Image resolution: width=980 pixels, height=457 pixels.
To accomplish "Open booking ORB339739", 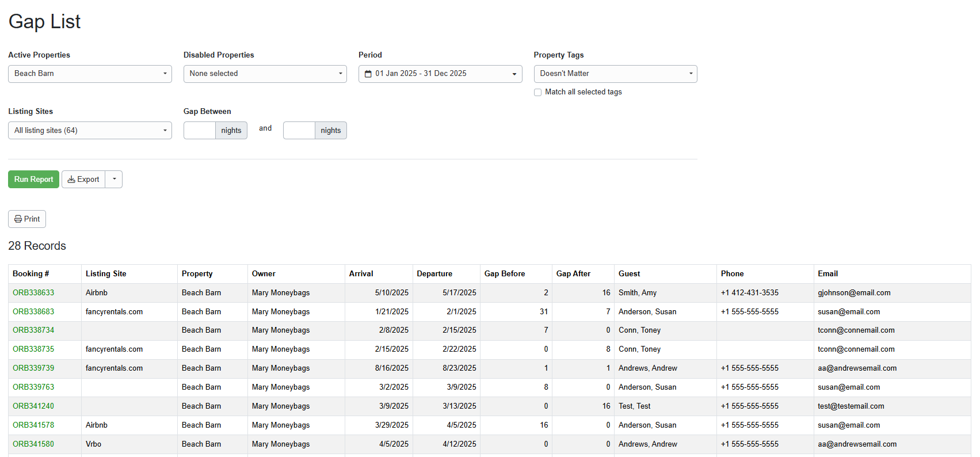I will click(33, 368).
